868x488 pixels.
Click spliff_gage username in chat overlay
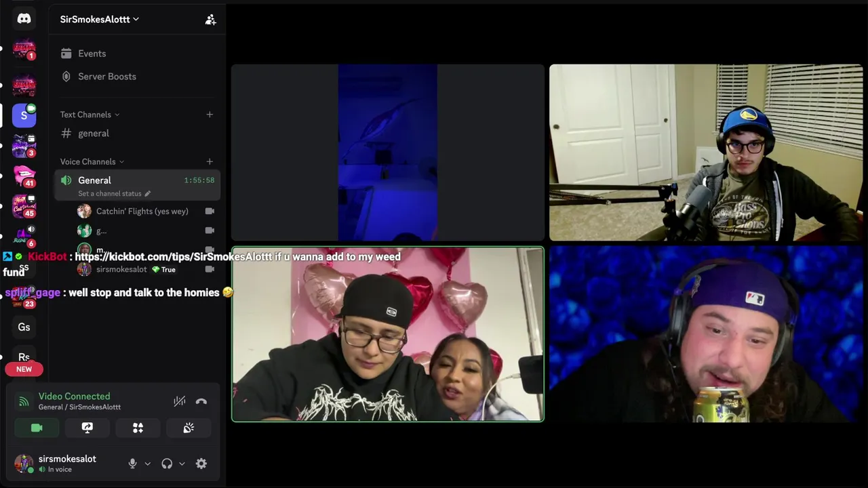tap(33, 293)
